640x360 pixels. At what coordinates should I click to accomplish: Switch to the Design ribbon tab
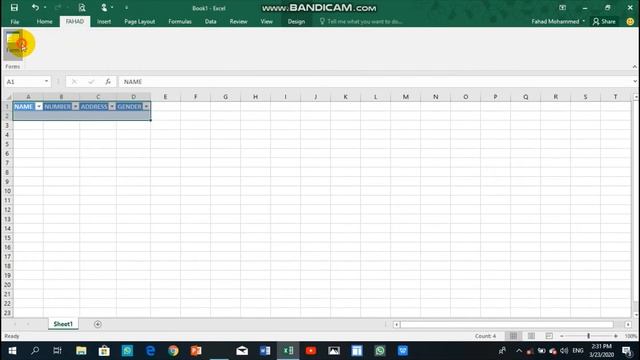[x=296, y=22]
